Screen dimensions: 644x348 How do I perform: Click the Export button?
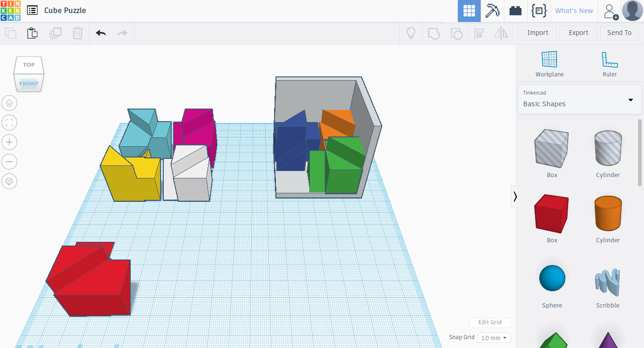578,33
